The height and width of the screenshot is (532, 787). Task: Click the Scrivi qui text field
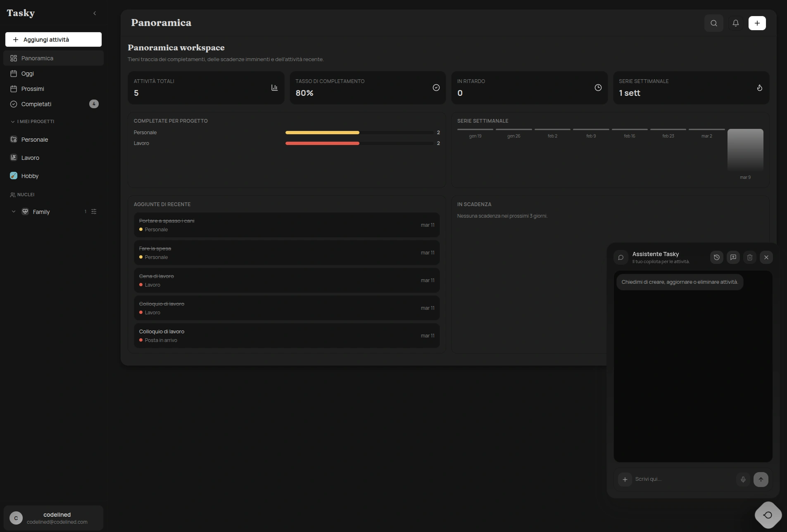point(678,479)
